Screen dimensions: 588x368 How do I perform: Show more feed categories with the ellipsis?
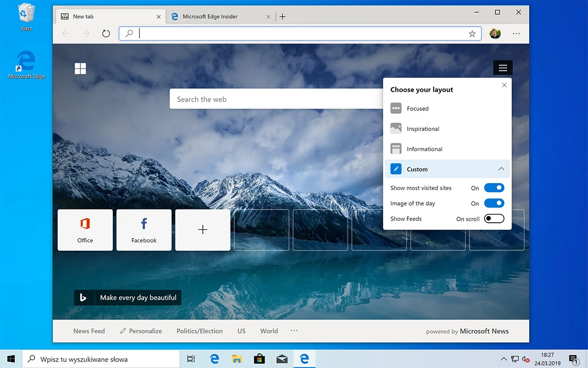point(294,331)
